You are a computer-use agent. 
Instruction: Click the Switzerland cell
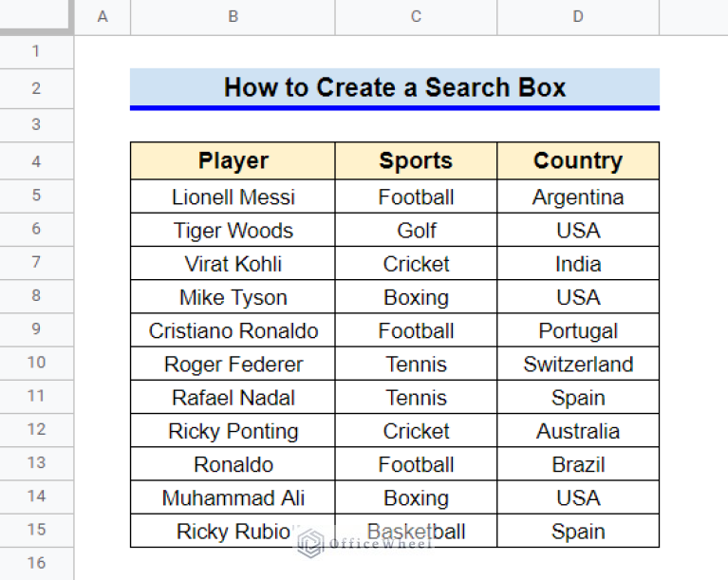[x=578, y=365]
